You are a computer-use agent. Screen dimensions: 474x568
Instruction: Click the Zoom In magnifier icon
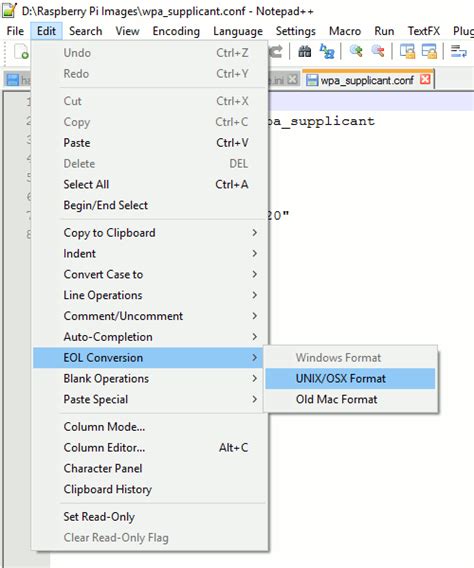pyautogui.click(x=356, y=51)
